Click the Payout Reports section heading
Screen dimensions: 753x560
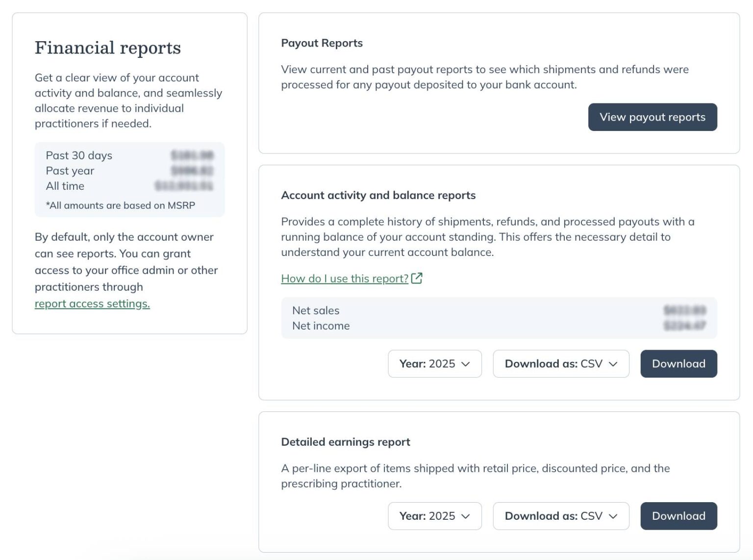tap(322, 43)
